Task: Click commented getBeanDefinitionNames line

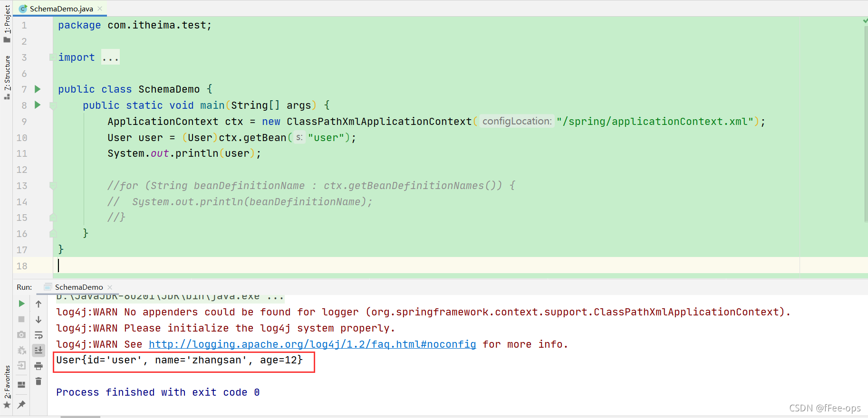Action: pos(311,186)
